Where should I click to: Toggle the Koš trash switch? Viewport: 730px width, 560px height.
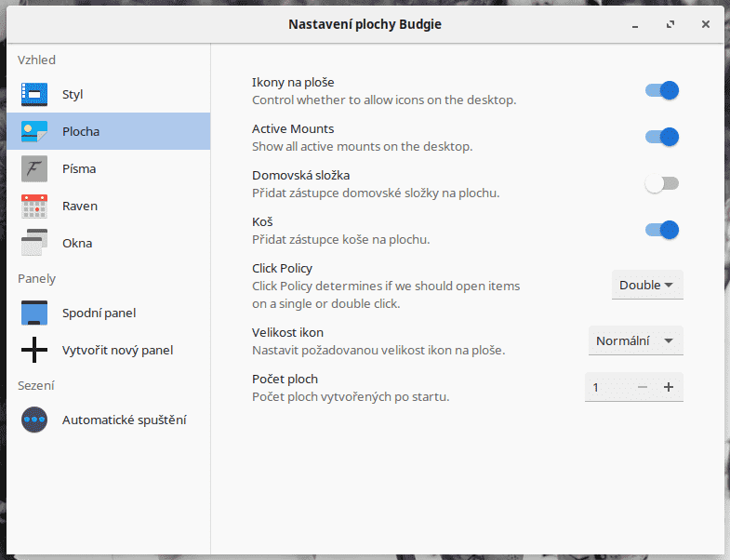[x=662, y=230]
